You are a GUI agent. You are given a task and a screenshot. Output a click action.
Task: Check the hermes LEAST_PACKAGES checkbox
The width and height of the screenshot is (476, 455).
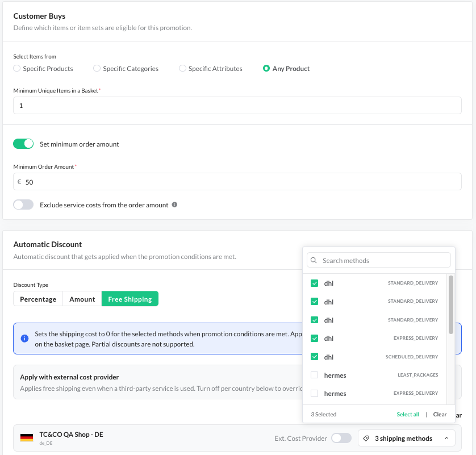[315, 375]
